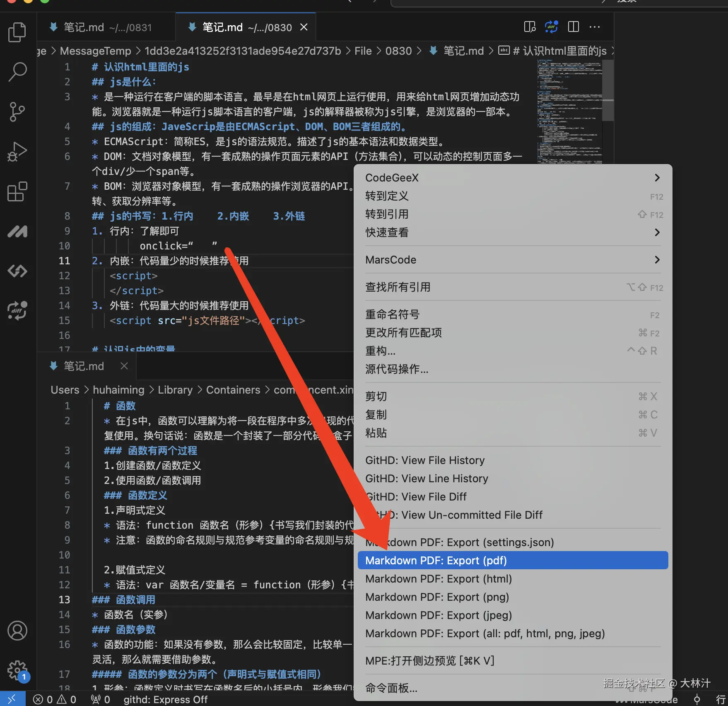Screen dimensions: 728x706
Task: Open the remote window indicator in status bar
Action: point(12,699)
